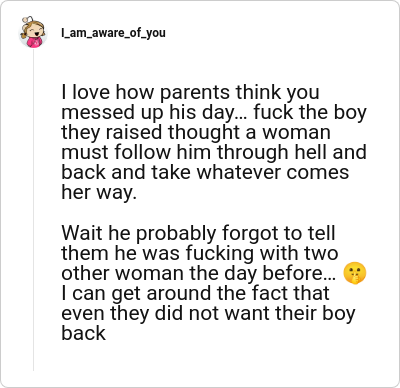Open the I_am_aware_of_you profile username link
This screenshot has height=388, width=400.
tap(113, 33)
